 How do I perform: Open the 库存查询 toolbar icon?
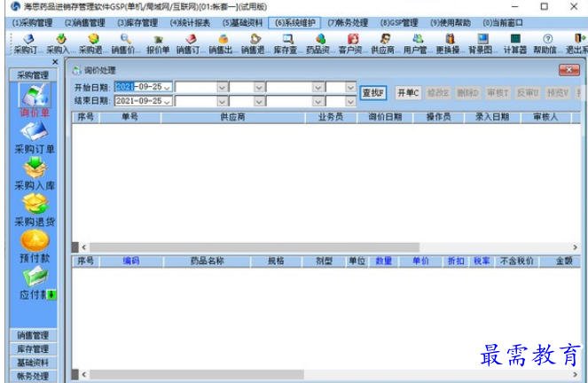[x=288, y=43]
